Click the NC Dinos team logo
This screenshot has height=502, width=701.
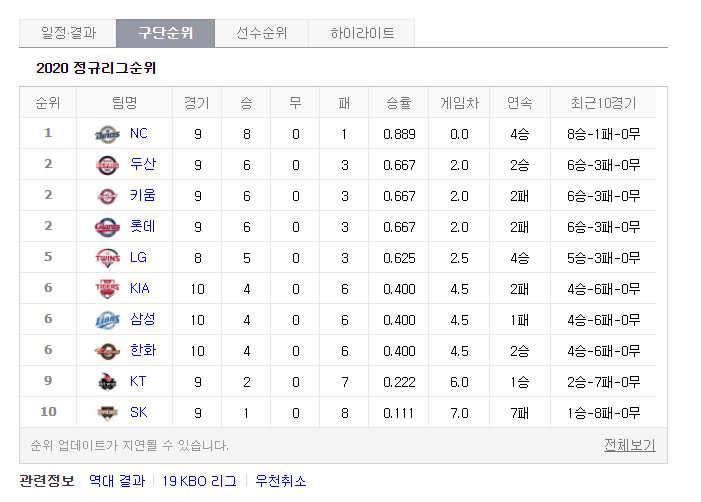[x=107, y=134]
